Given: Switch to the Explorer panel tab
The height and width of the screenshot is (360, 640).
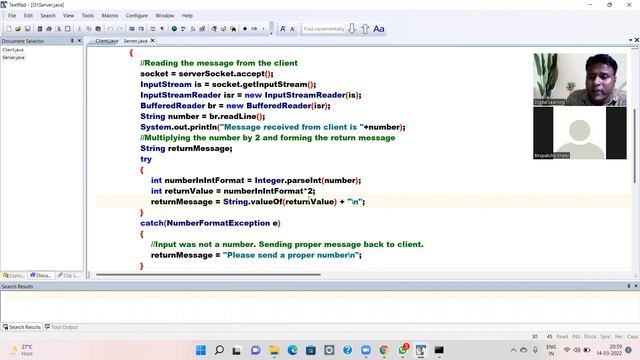Looking at the screenshot, I should click(14, 276).
